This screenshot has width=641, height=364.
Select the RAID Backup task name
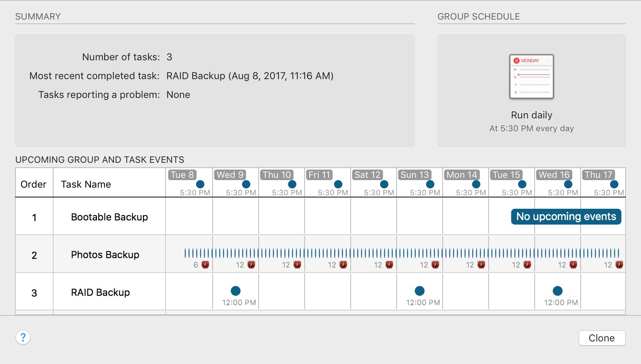[100, 292]
